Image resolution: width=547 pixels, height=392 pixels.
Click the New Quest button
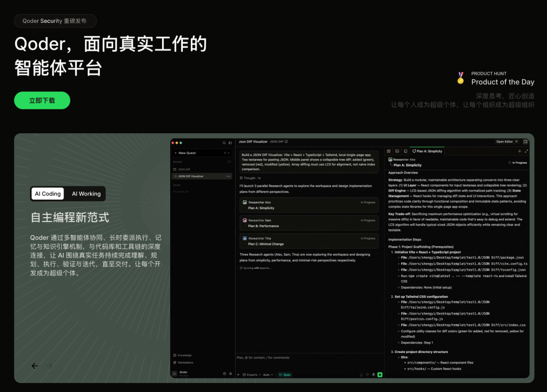point(202,153)
